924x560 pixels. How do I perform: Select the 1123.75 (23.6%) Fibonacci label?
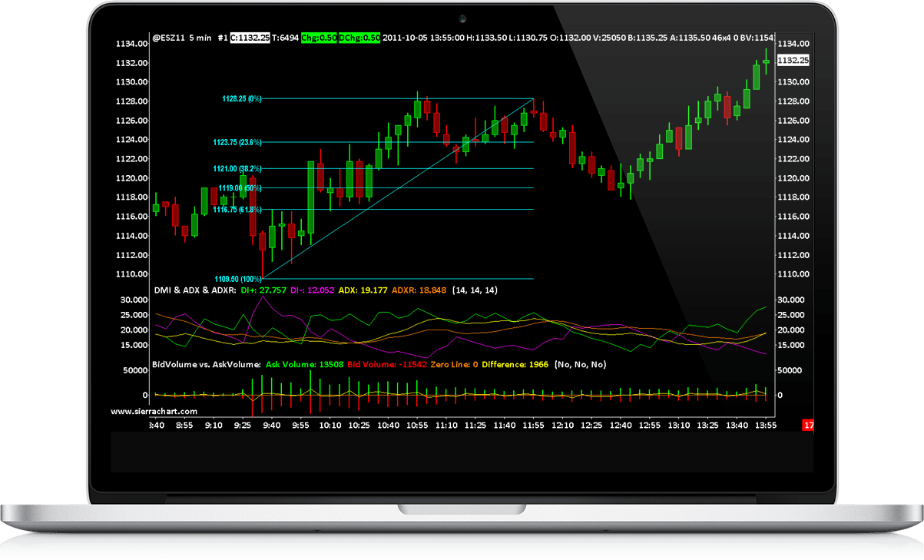coord(237,140)
